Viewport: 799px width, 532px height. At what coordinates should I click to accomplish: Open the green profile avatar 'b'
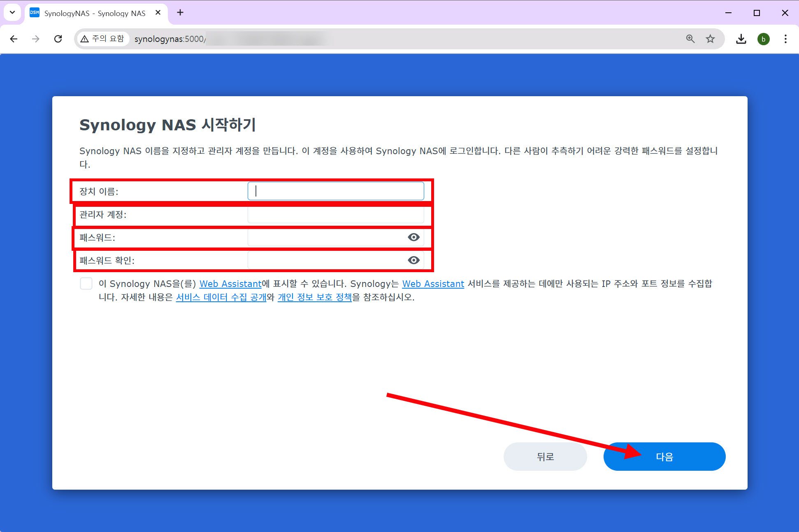763,39
